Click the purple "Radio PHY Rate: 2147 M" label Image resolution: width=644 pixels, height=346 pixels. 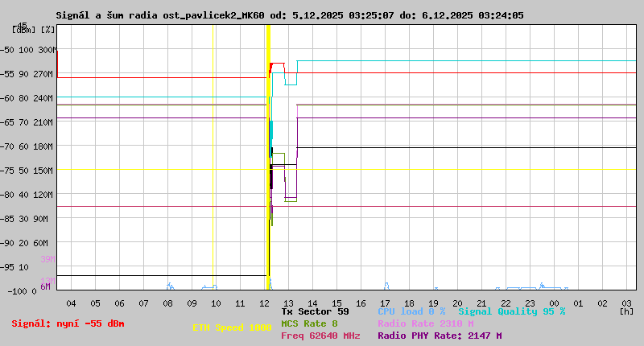pyautogui.click(x=440, y=336)
